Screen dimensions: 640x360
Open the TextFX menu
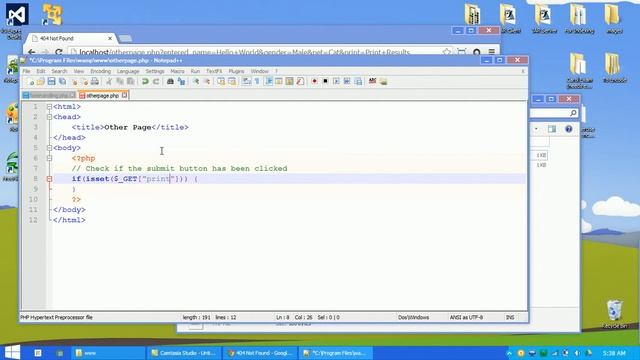pos(214,71)
